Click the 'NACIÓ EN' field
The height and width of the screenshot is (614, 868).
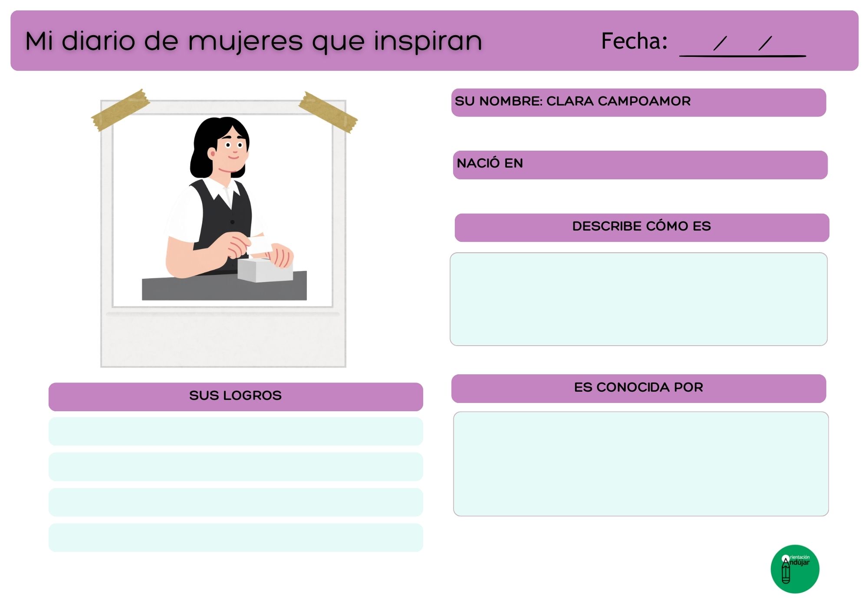click(x=640, y=165)
